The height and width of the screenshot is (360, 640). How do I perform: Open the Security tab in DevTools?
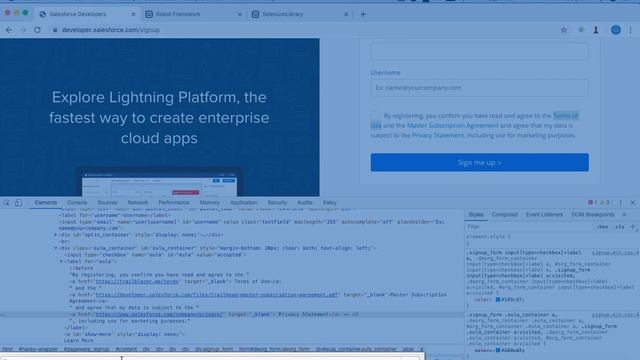click(277, 202)
